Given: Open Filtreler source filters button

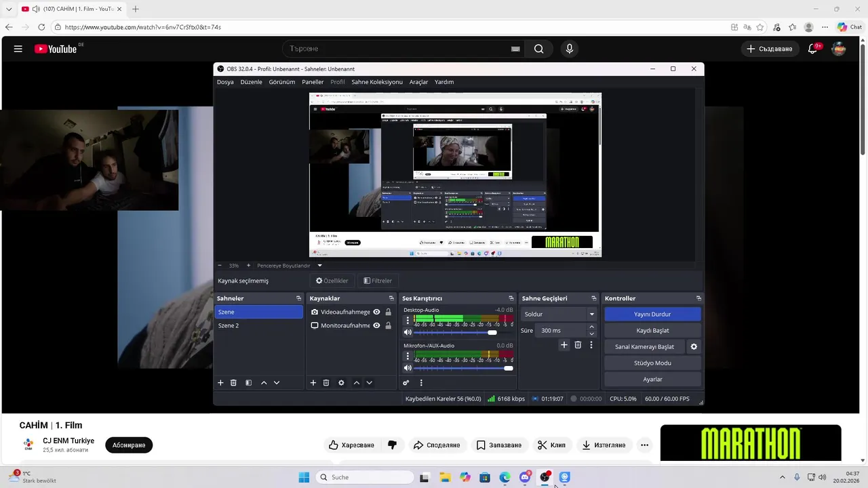Looking at the screenshot, I should pos(378,281).
